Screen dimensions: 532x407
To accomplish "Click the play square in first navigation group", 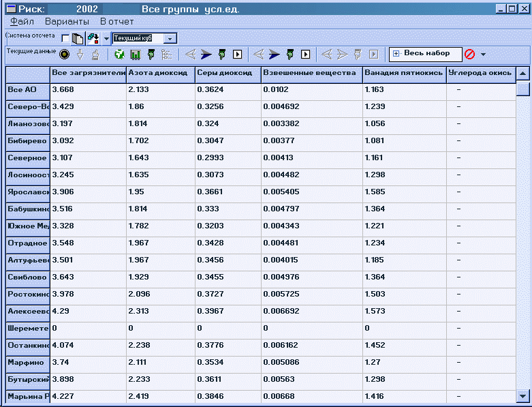I will pyautogui.click(x=238, y=55).
